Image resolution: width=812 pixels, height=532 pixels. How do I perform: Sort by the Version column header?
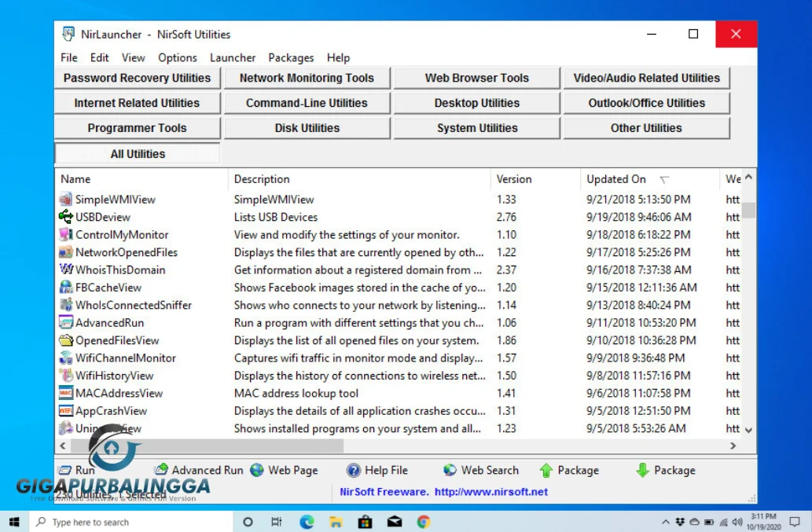point(535,179)
